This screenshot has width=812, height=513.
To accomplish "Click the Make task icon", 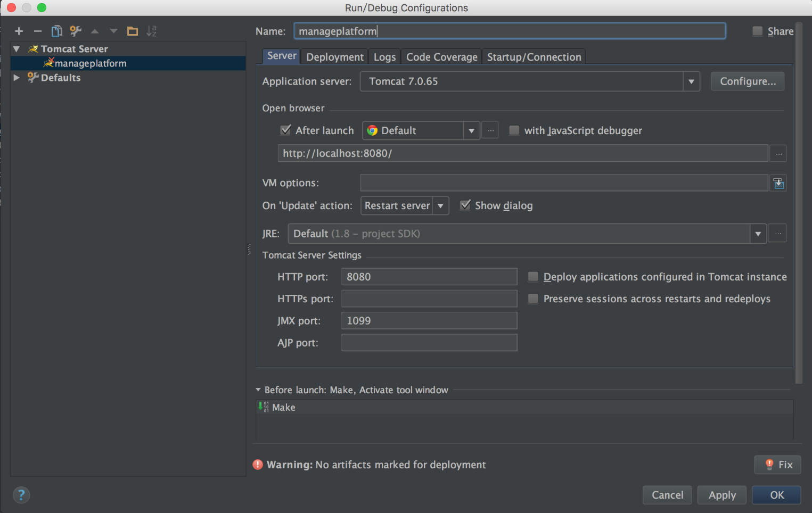I will click(x=263, y=407).
